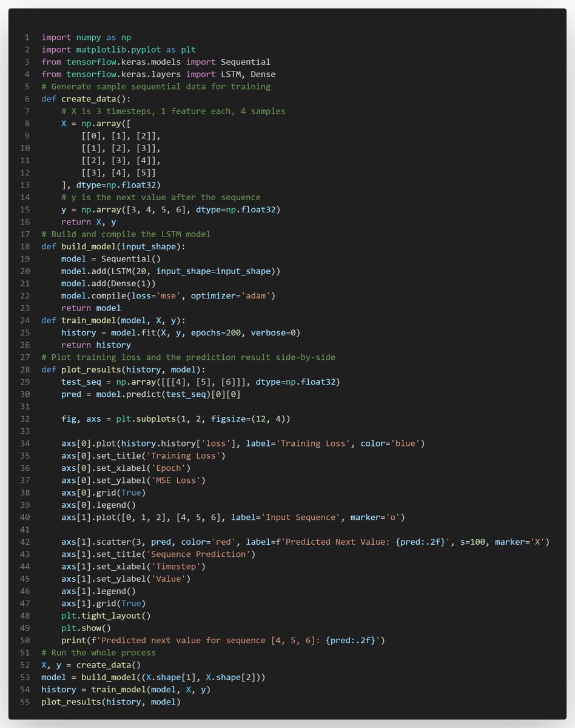This screenshot has width=575, height=728.
Task: Click the "def create_data():" definition
Action: [x=86, y=99]
